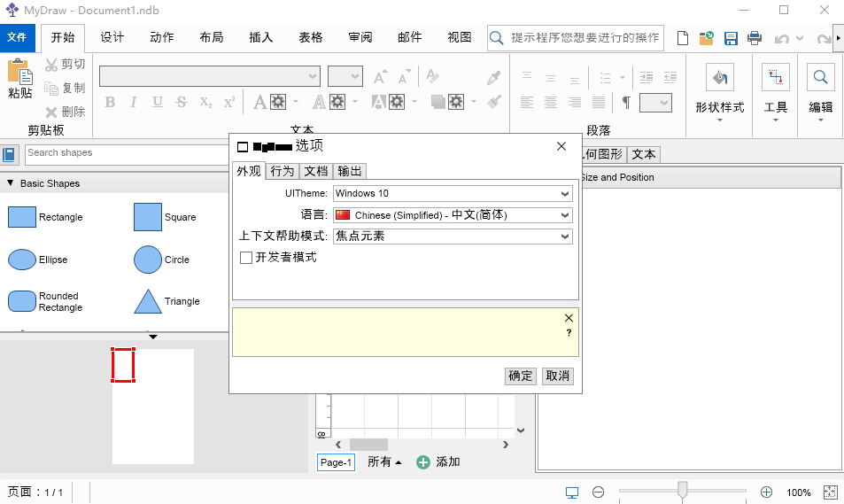
Task: Create a new document via blank page icon
Action: pyautogui.click(x=683, y=38)
